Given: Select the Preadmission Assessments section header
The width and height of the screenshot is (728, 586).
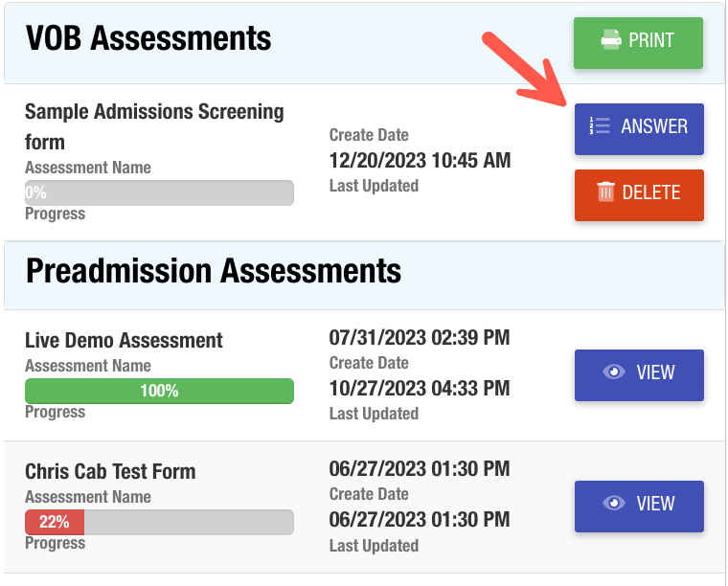Looking at the screenshot, I should 213,271.
